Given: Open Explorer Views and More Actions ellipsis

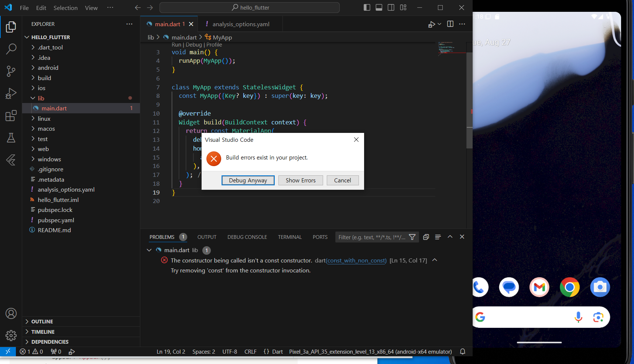Looking at the screenshot, I should [x=129, y=24].
